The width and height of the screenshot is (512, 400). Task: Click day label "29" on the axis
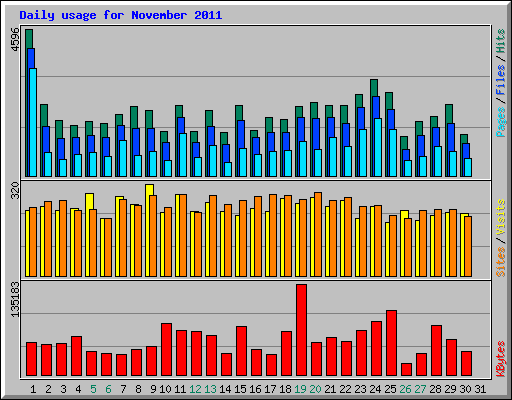pos(450,389)
